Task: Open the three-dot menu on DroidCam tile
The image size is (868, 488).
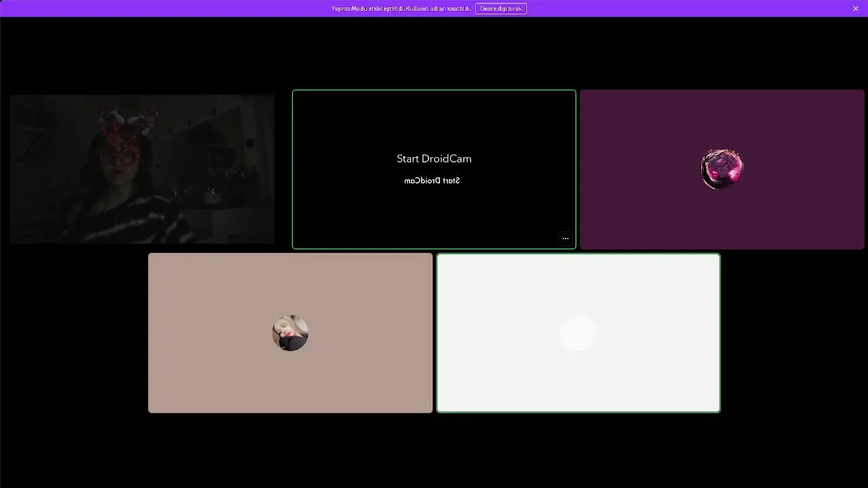Action: click(566, 239)
